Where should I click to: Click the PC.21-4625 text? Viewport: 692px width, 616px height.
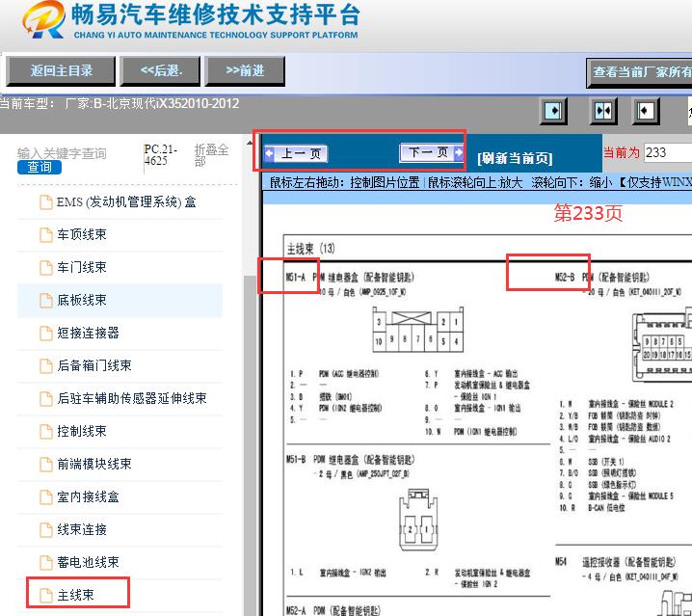pos(160,155)
